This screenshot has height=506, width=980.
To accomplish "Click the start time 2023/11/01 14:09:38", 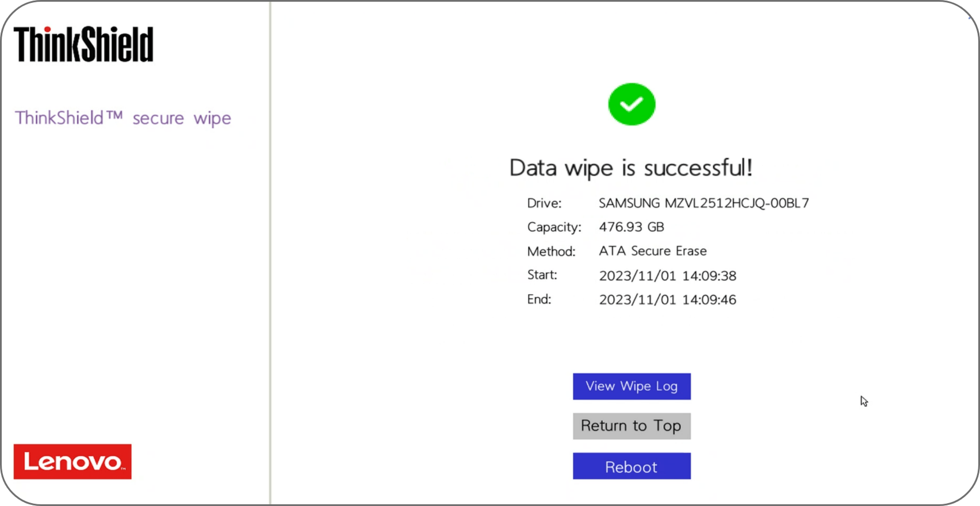I will tap(668, 276).
